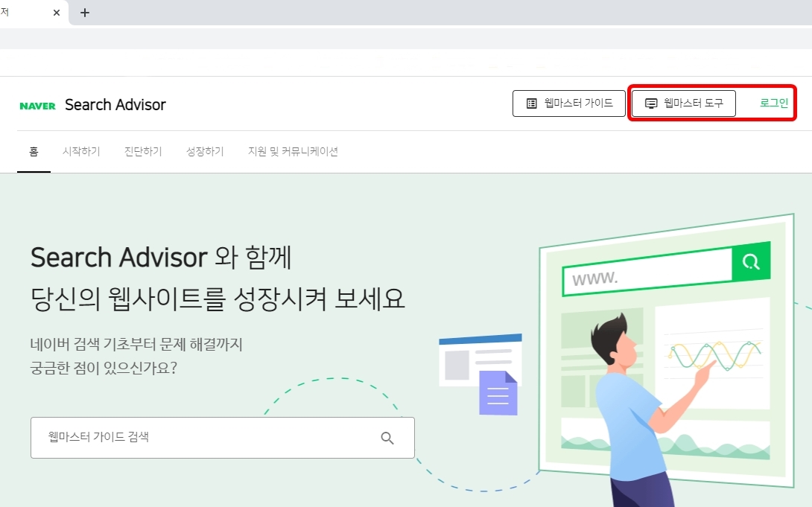Select the 홈 tab
812x507 pixels.
tap(34, 152)
